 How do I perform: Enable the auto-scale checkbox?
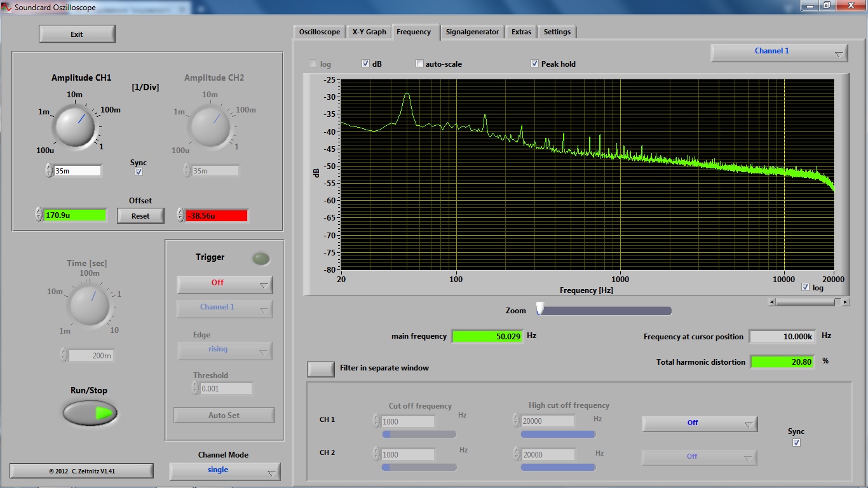[x=419, y=64]
